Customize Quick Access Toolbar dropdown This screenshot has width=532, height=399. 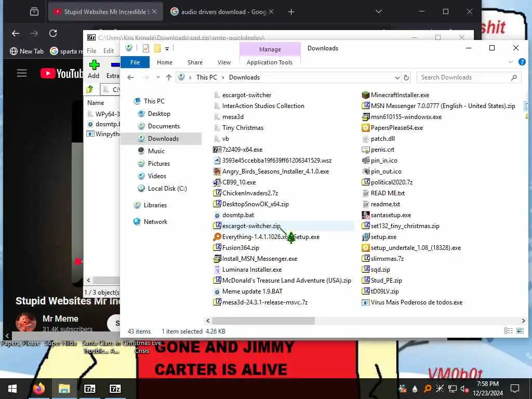[167, 49]
